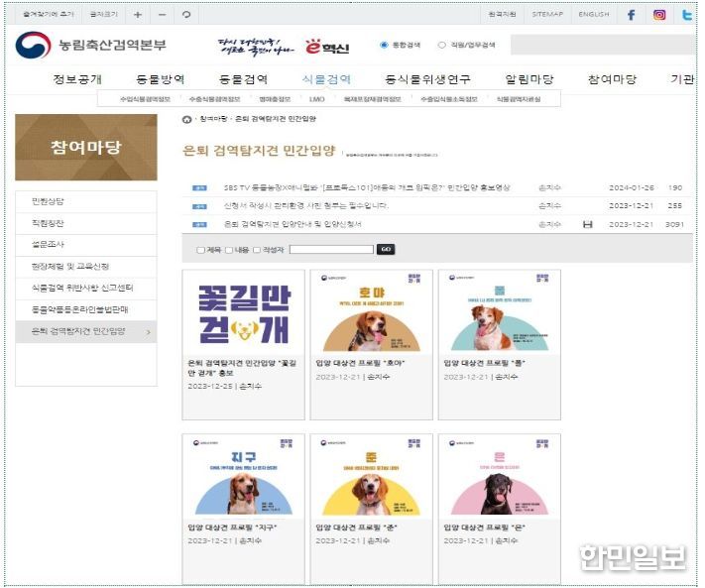
Task: Click the 즐겨찾기에 추가 link
Action: (x=49, y=15)
